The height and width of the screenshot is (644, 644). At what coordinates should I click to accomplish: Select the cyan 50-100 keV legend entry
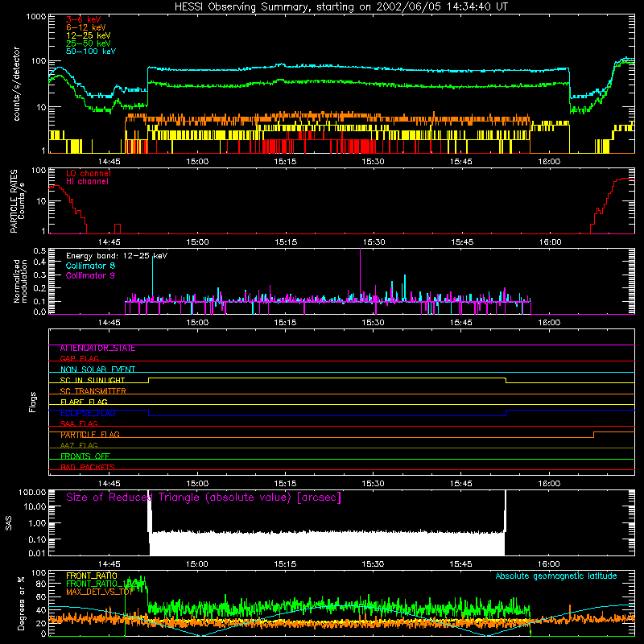(x=91, y=52)
